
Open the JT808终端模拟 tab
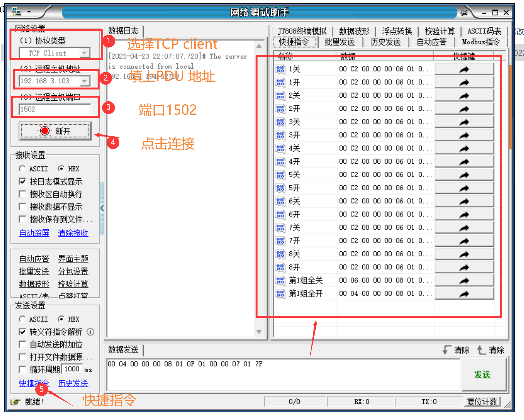pos(302,31)
